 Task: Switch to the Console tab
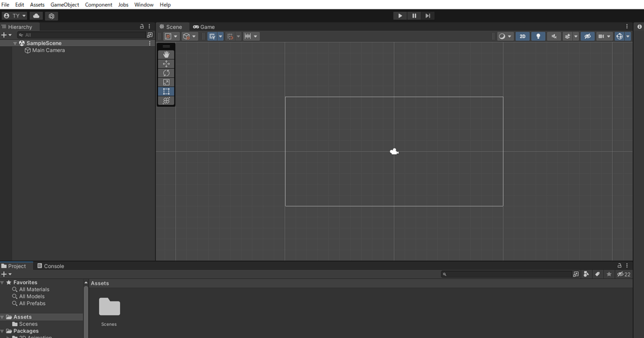click(50, 266)
